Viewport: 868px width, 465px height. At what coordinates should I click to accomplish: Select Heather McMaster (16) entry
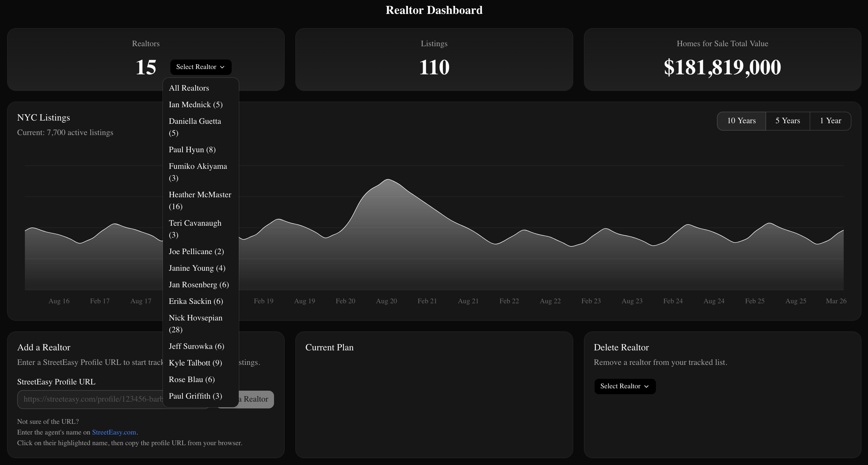[x=201, y=201]
